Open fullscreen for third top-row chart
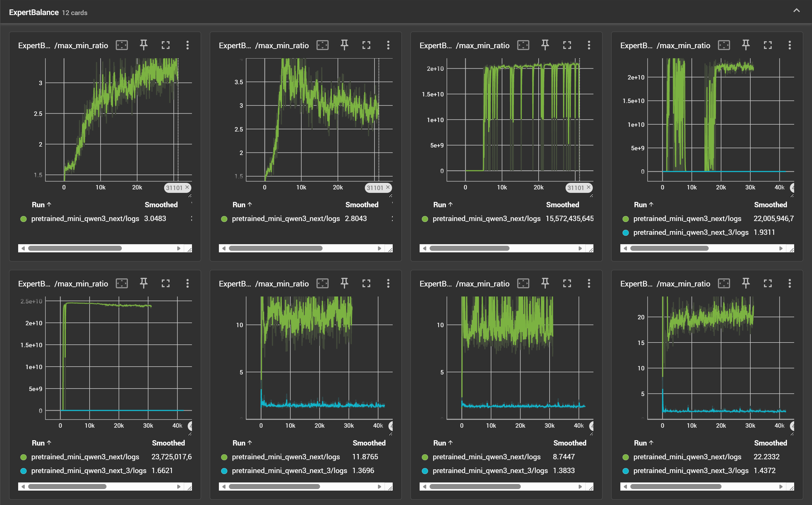The width and height of the screenshot is (812, 505). tap(567, 45)
